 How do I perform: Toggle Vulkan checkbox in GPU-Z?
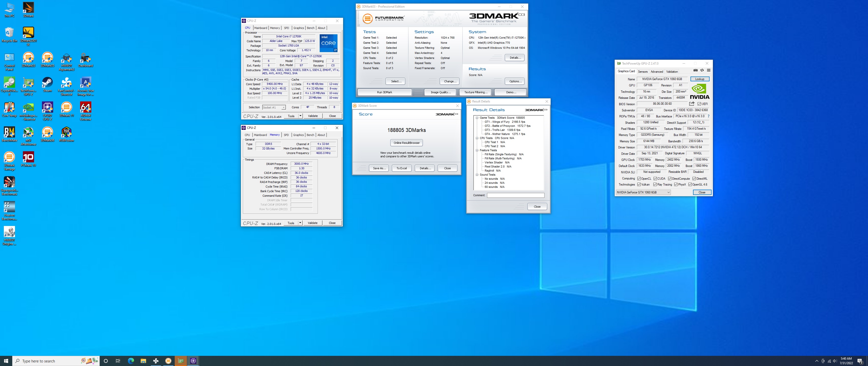(x=639, y=185)
